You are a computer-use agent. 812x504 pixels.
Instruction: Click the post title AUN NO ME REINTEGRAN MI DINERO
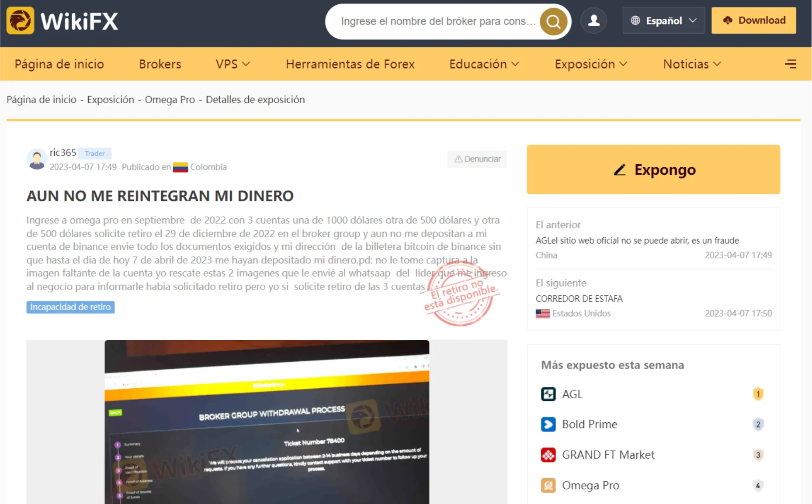pyautogui.click(x=160, y=196)
